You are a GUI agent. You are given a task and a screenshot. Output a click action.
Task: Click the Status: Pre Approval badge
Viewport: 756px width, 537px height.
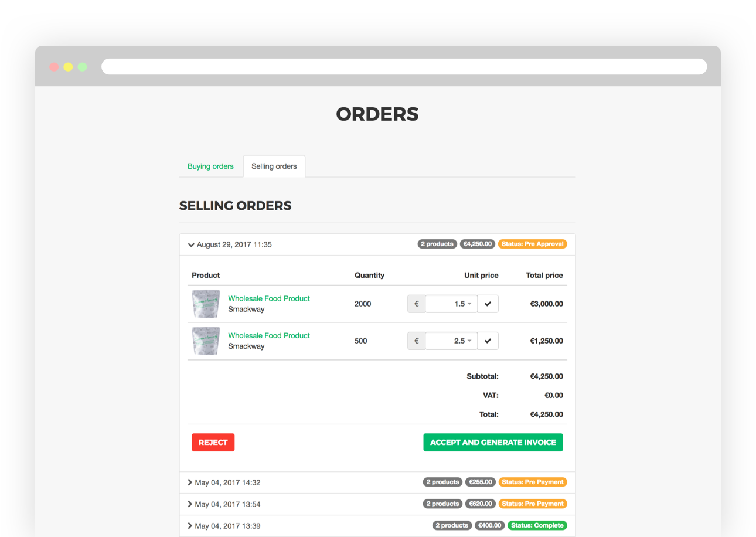click(x=532, y=244)
